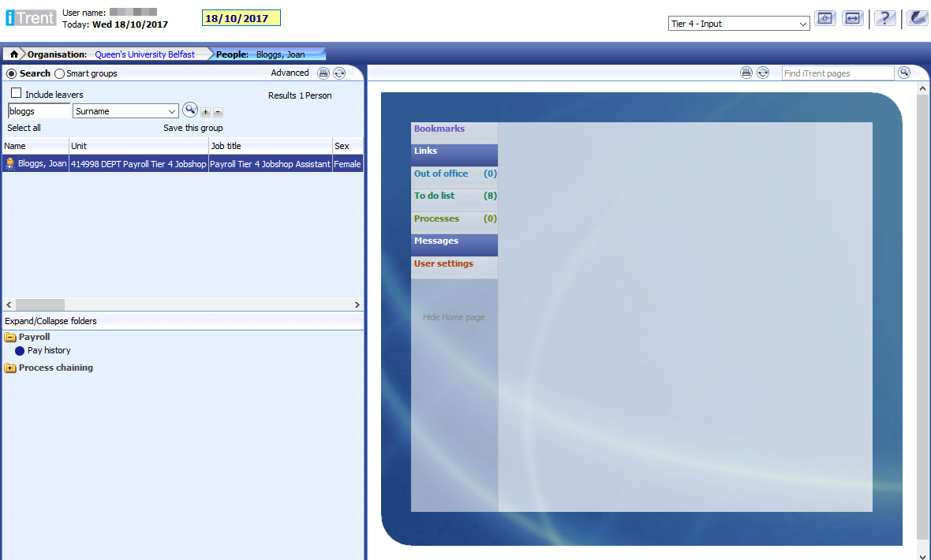This screenshot has width=931, height=560.
Task: Select the Smart groups radio button
Action: [60, 73]
